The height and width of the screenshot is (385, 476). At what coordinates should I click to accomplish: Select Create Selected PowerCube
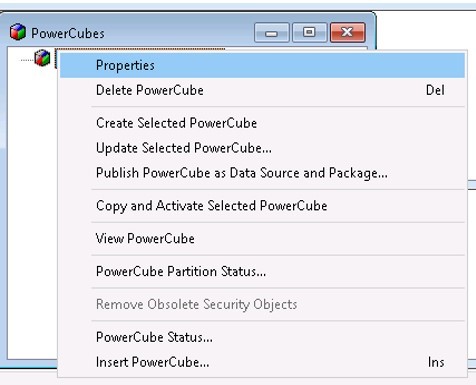[262, 123]
